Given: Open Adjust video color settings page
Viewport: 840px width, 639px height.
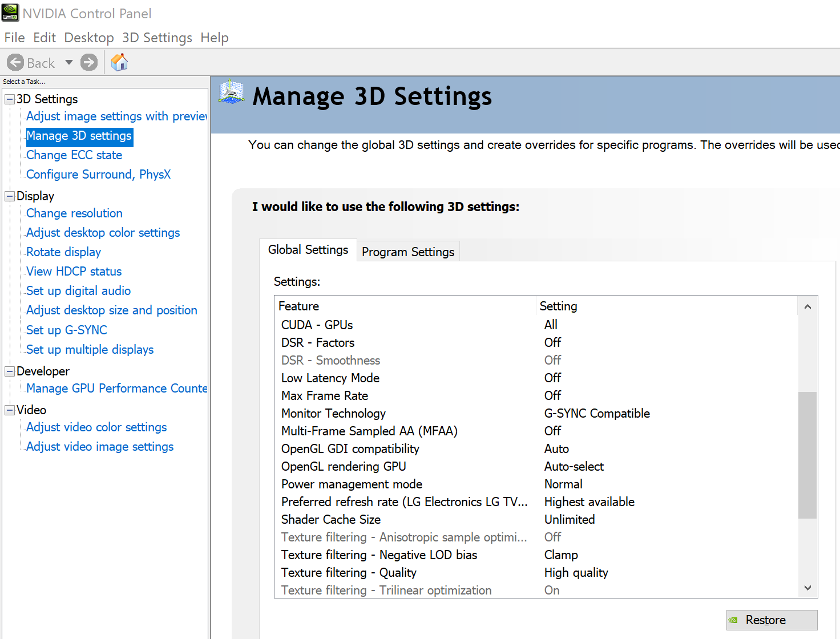Looking at the screenshot, I should pyautogui.click(x=97, y=427).
